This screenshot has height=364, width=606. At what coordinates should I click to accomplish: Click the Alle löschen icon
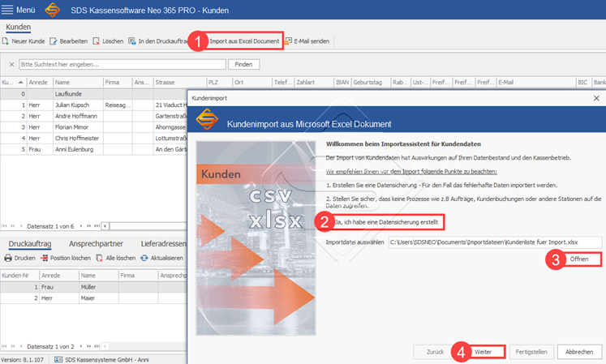(x=99, y=258)
